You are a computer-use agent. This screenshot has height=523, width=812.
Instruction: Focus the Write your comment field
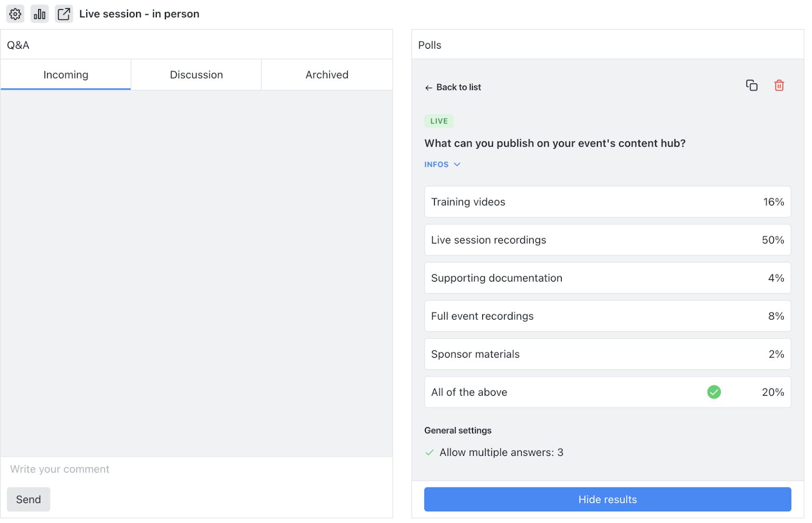point(196,469)
